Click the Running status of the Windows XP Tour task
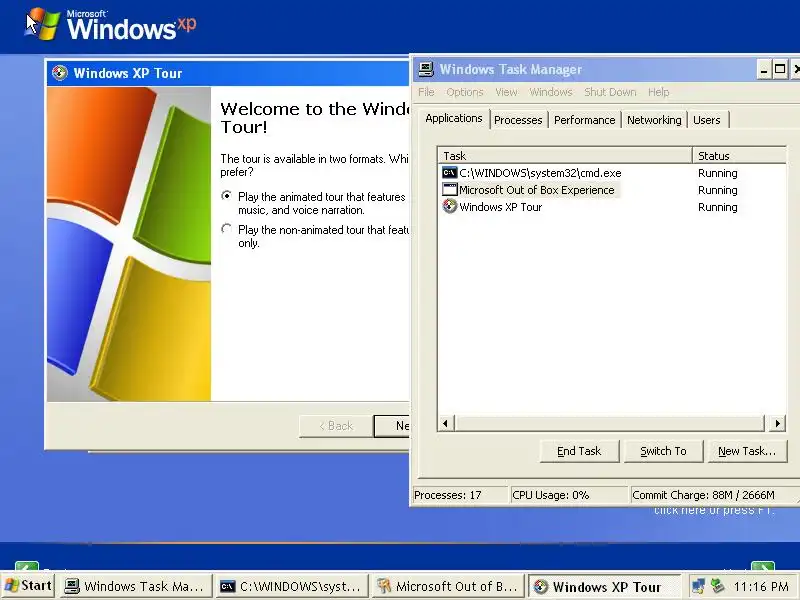This screenshot has width=800, height=600. click(717, 207)
